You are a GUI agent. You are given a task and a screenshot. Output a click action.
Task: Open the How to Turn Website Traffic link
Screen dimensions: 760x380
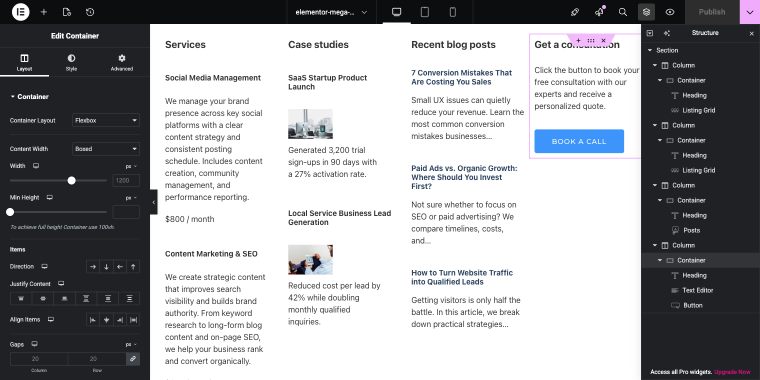pos(462,277)
